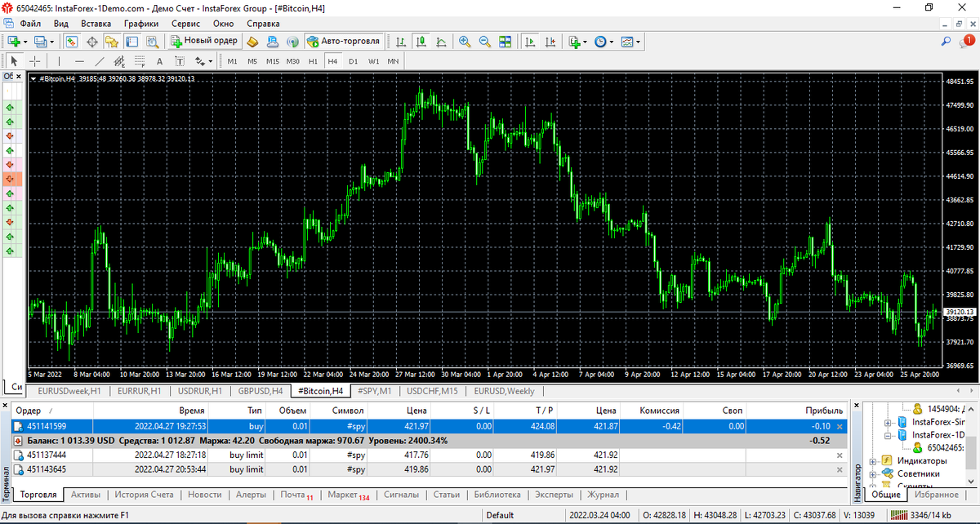The height and width of the screenshot is (524, 980).
Task: Set chart timeframe to D1
Action: pyautogui.click(x=353, y=61)
